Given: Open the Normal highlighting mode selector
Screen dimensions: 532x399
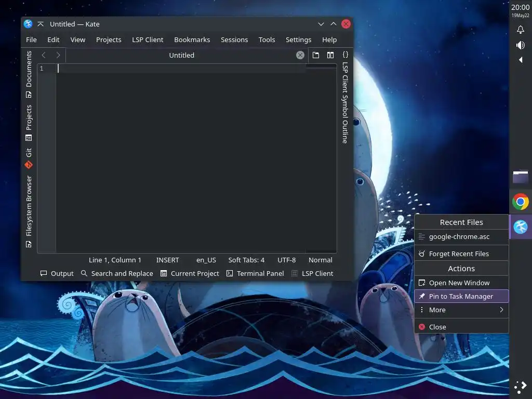Looking at the screenshot, I should tap(320, 260).
